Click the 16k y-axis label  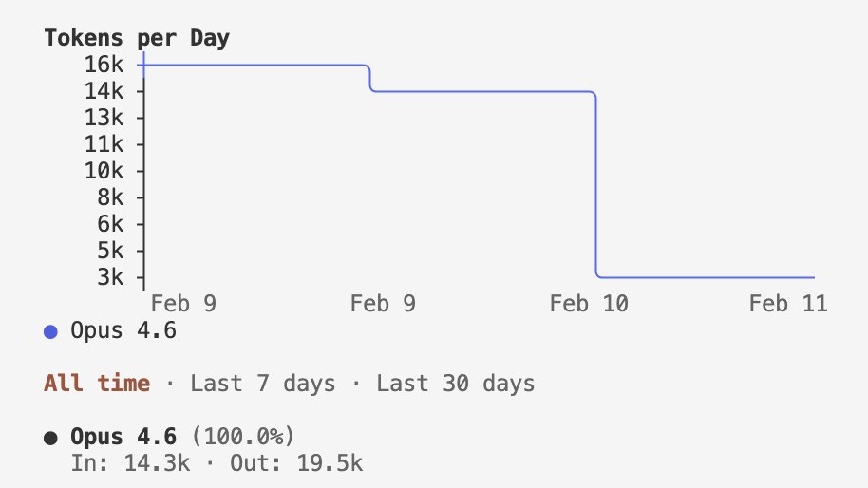click(x=103, y=65)
